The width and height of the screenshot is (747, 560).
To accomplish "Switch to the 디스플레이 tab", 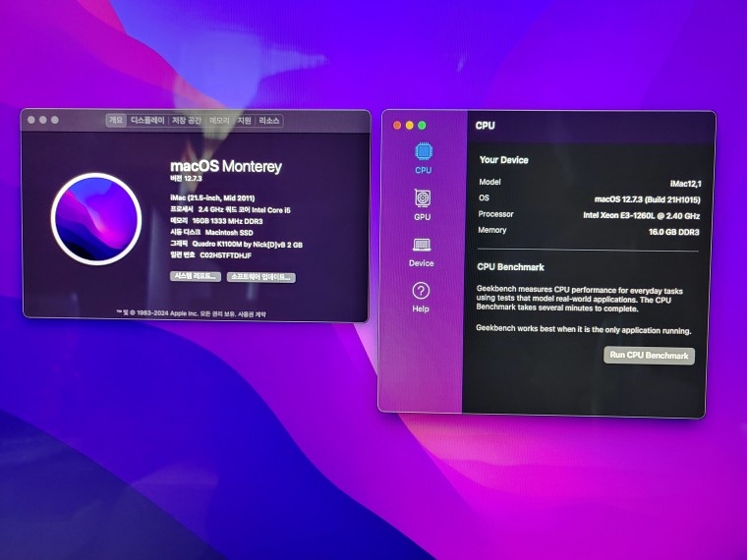I will (x=147, y=121).
